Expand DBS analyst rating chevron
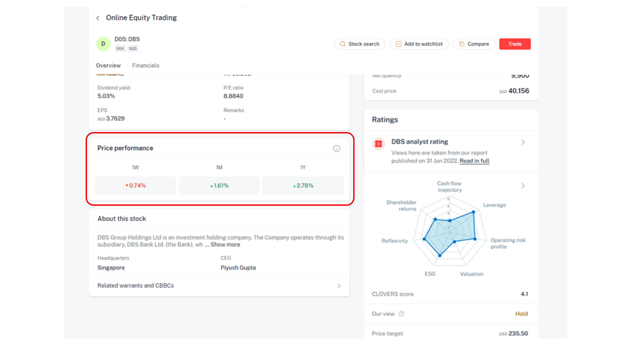Image resolution: width=632 pixels, height=364 pixels. click(523, 142)
